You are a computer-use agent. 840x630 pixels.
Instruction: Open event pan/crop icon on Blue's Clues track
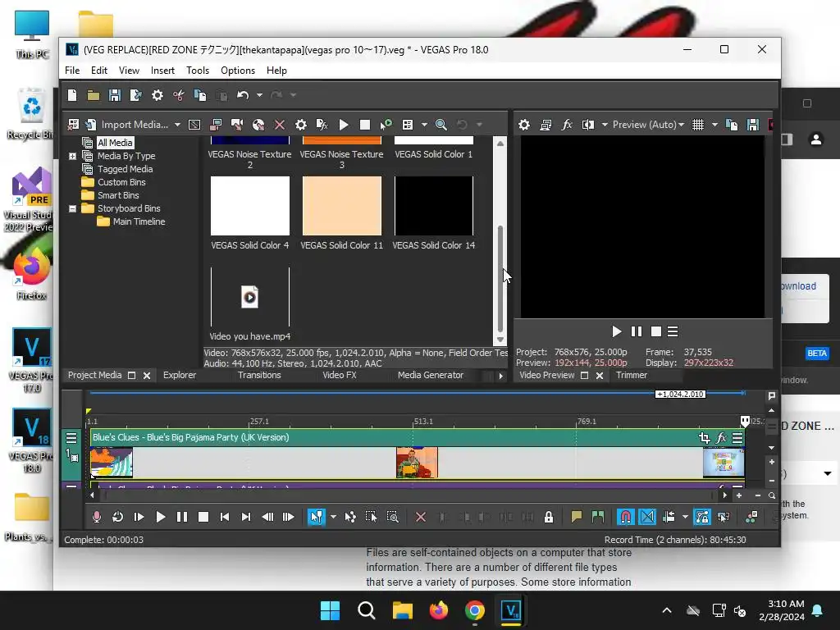point(704,438)
